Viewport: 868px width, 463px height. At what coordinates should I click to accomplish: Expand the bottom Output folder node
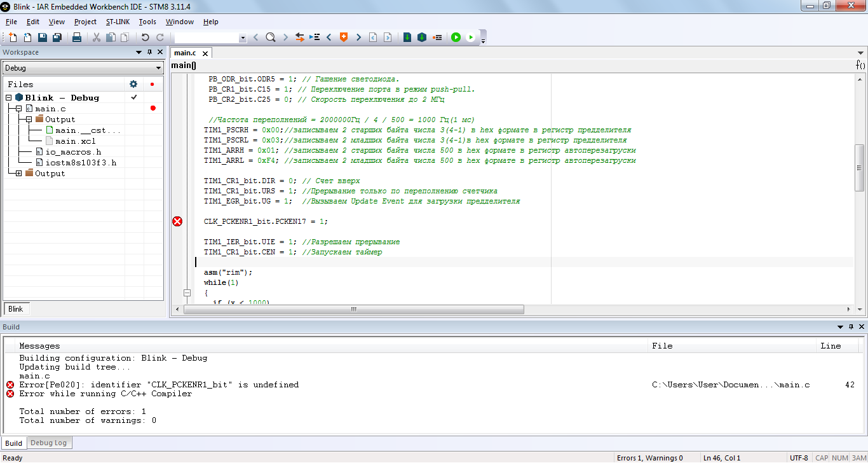(x=19, y=174)
